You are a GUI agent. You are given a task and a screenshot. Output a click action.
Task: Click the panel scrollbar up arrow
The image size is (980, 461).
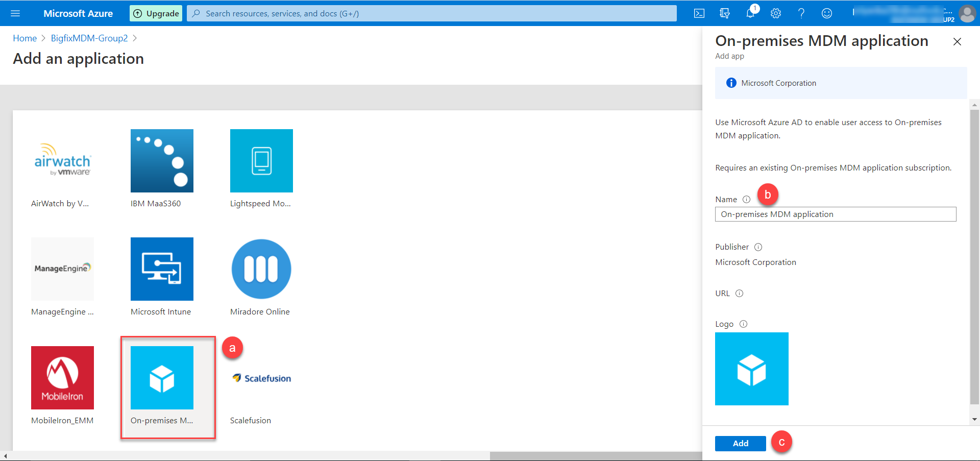(975, 105)
